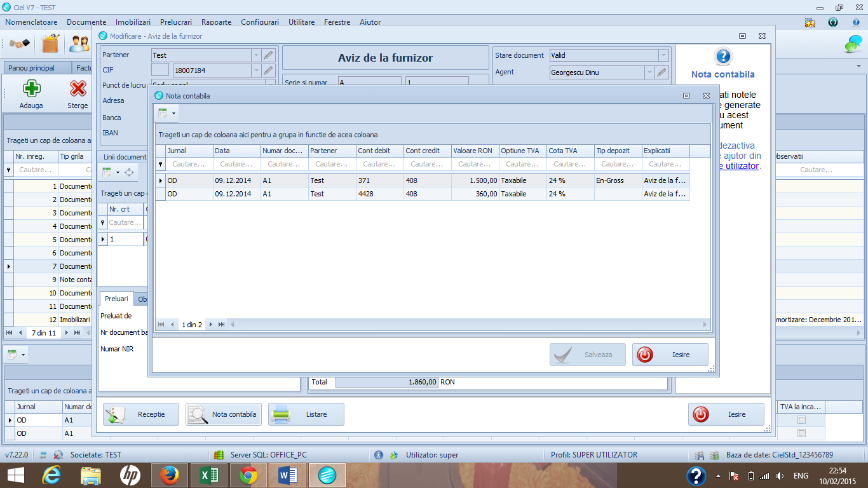The image size is (868, 488).
Task: Click the edit pencil icon beside Agent
Action: click(662, 72)
